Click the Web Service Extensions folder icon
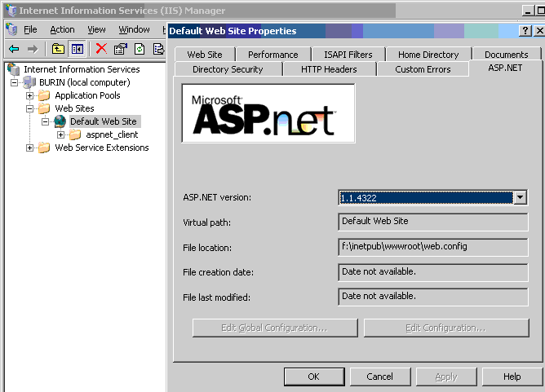The image size is (545, 392). pos(44,148)
